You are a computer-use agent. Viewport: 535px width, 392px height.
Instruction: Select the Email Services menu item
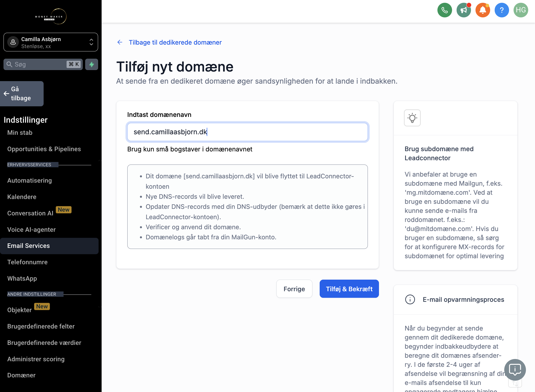click(x=49, y=246)
